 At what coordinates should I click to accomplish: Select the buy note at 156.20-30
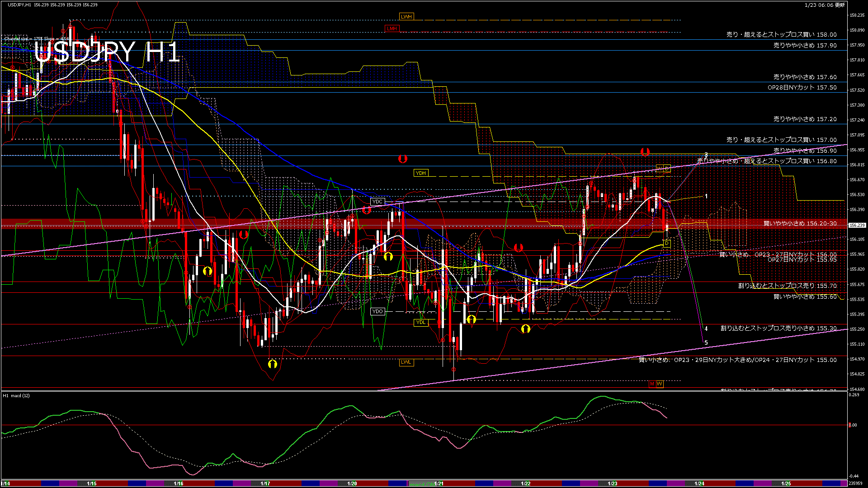800,223
